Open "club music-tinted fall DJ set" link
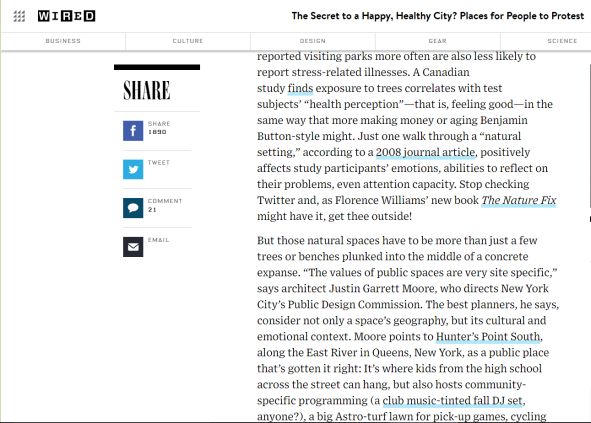 pyautogui.click(x=453, y=401)
